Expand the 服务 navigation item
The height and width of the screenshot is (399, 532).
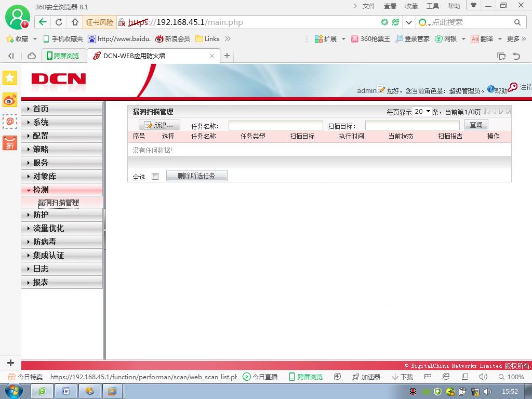point(62,163)
